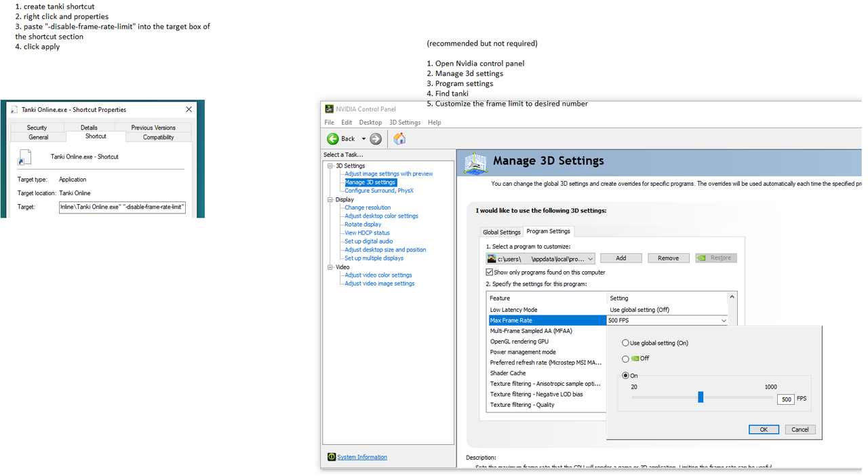Click the Target input field
Image resolution: width=868 pixels, height=476 pixels.
click(x=122, y=207)
